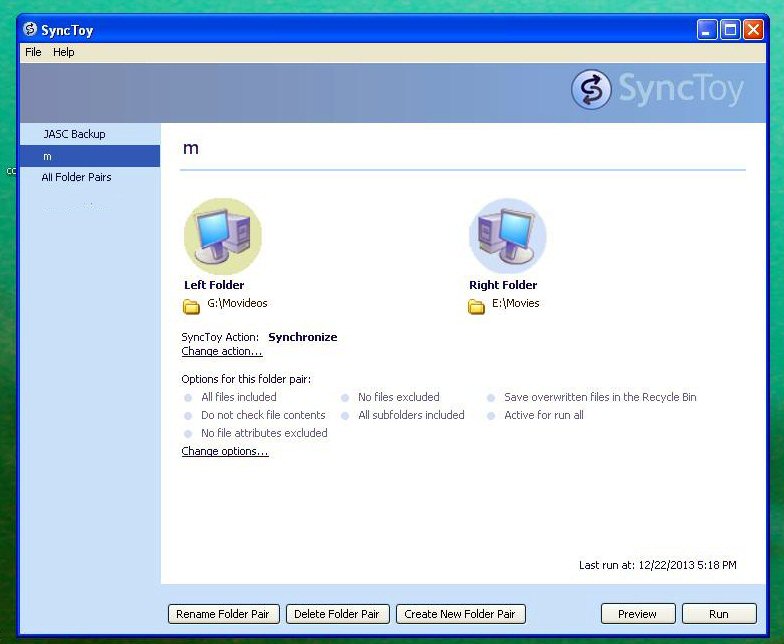Screen dimensions: 784x644
Task: Select the m folder pair
Action: 90,156
